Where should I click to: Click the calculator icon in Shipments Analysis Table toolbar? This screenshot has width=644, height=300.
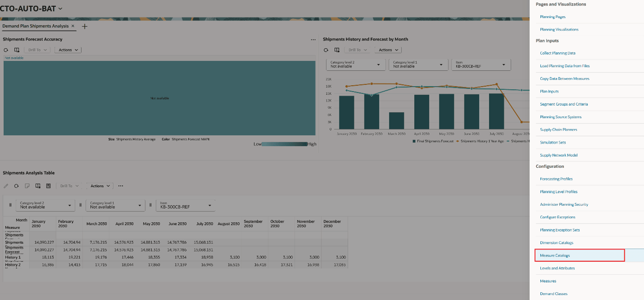point(48,185)
